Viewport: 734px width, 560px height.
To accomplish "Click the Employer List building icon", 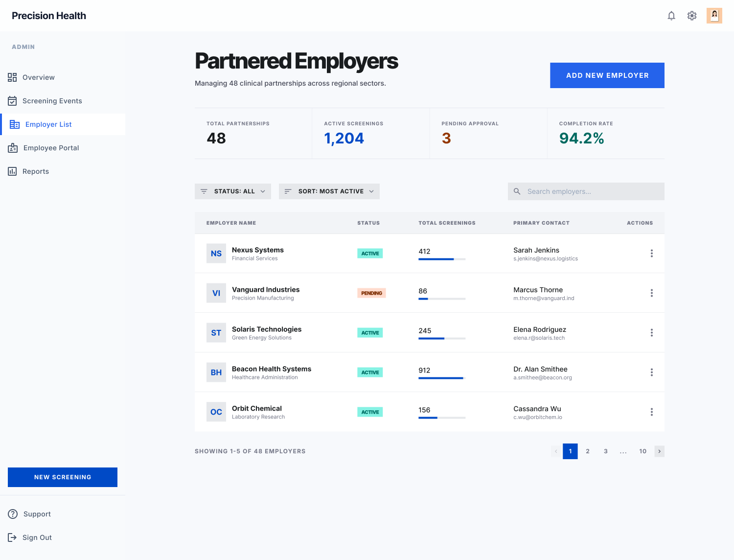I will [15, 124].
